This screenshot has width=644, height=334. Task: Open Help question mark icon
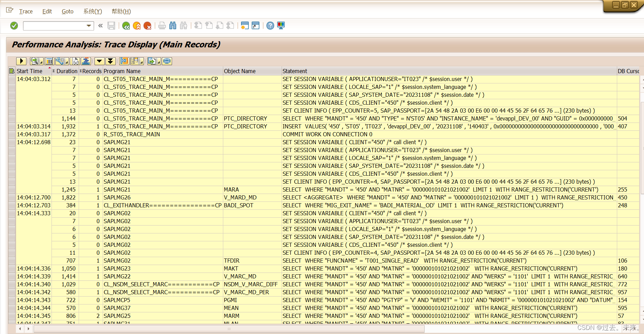[x=270, y=26]
